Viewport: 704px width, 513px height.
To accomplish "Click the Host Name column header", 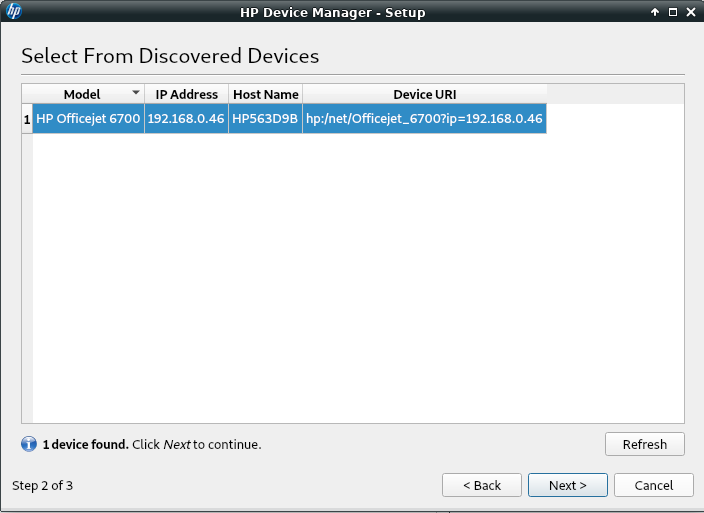I will pyautogui.click(x=265, y=94).
